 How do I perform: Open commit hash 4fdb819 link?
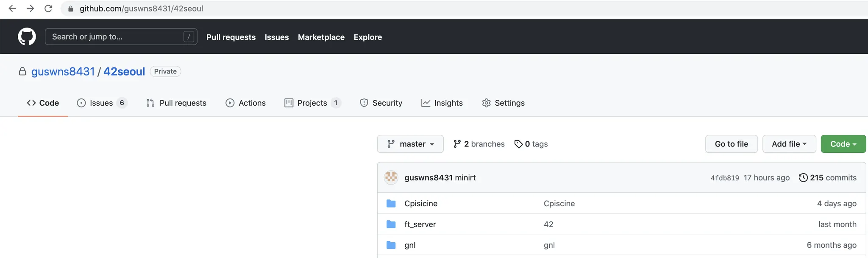pos(724,178)
